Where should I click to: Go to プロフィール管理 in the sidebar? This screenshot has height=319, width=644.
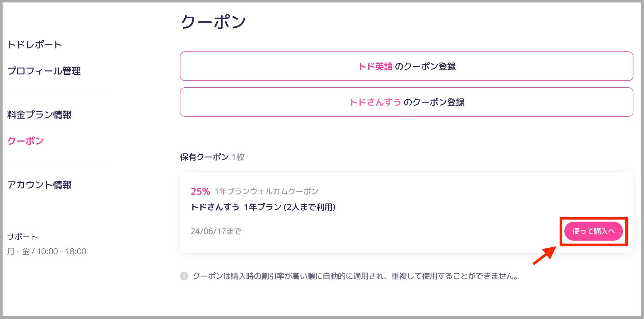[x=44, y=71]
